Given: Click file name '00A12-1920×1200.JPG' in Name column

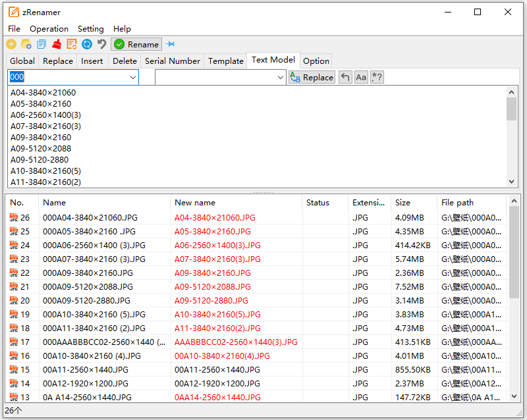Looking at the screenshot, I should pos(86,383).
